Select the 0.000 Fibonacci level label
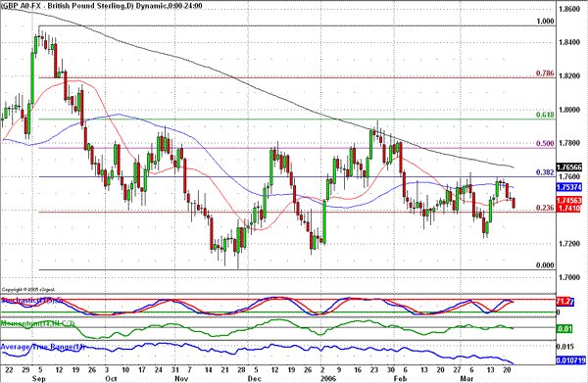Screen dimensions: 588x383 coord(545,264)
